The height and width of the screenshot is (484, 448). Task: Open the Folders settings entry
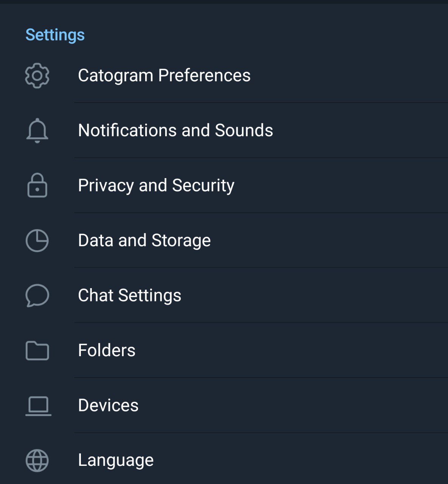click(224, 350)
